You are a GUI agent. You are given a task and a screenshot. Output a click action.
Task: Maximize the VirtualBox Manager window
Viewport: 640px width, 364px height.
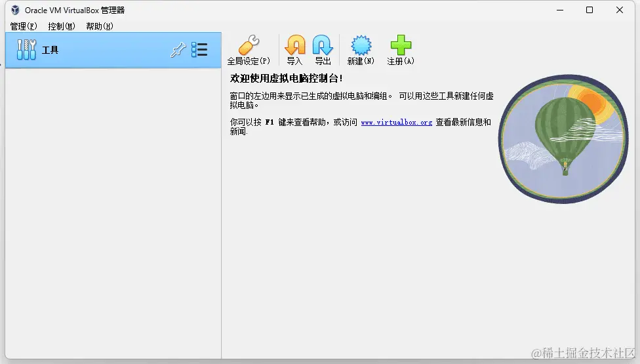[590, 10]
